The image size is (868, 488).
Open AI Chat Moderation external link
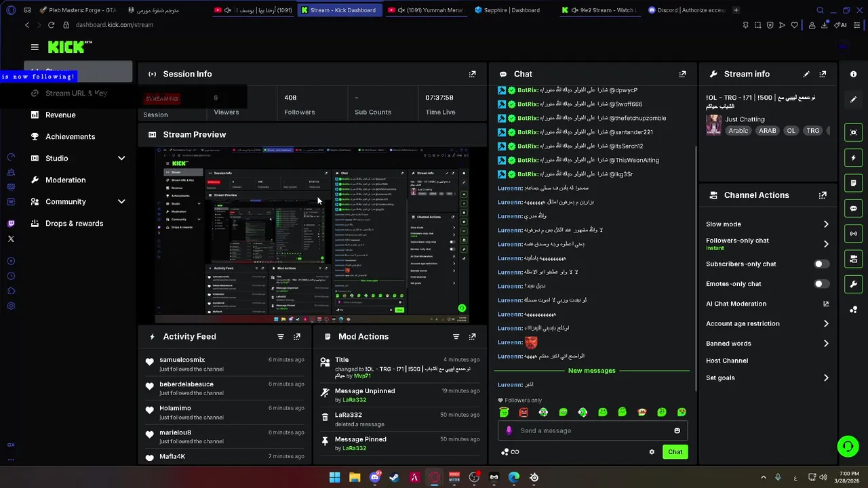point(825,304)
